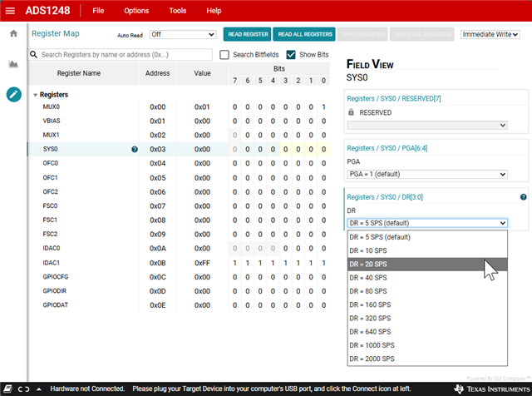
Task: Click the Value column header
Action: click(x=203, y=73)
